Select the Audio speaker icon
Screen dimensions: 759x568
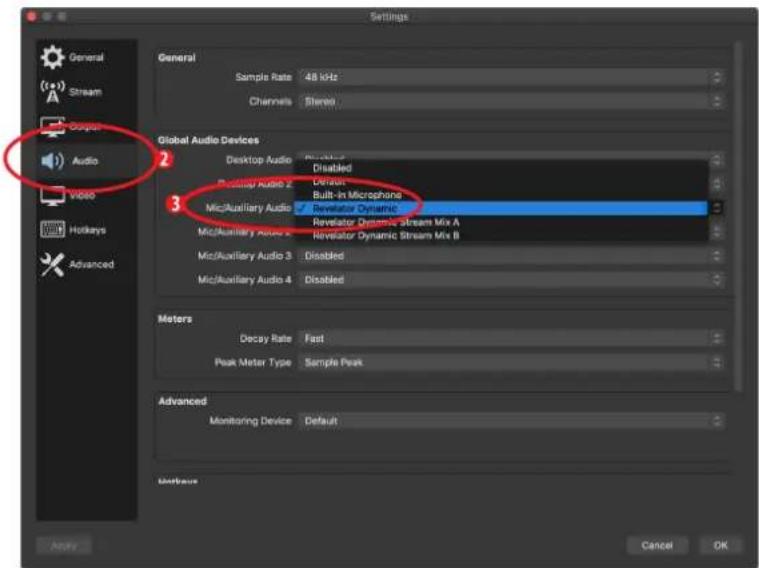52,161
